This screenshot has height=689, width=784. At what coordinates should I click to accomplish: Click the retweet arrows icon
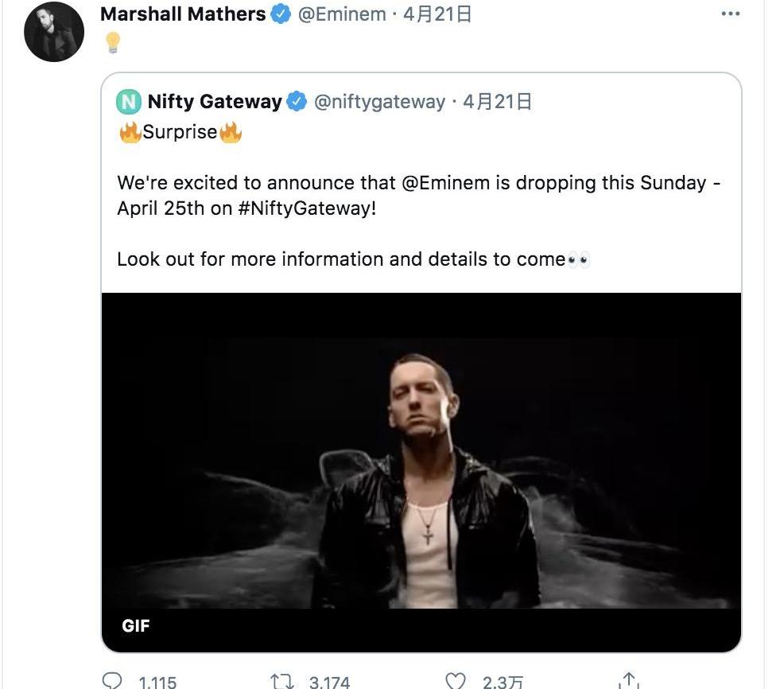coord(281,681)
